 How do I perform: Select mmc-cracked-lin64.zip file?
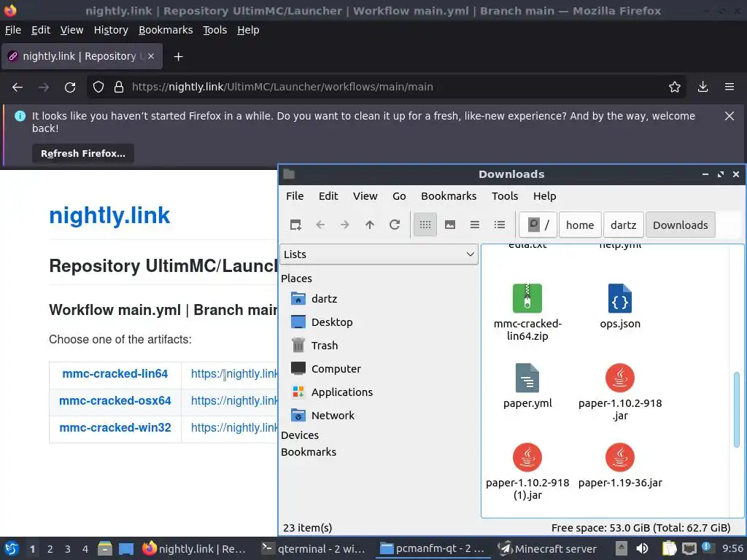point(527,312)
